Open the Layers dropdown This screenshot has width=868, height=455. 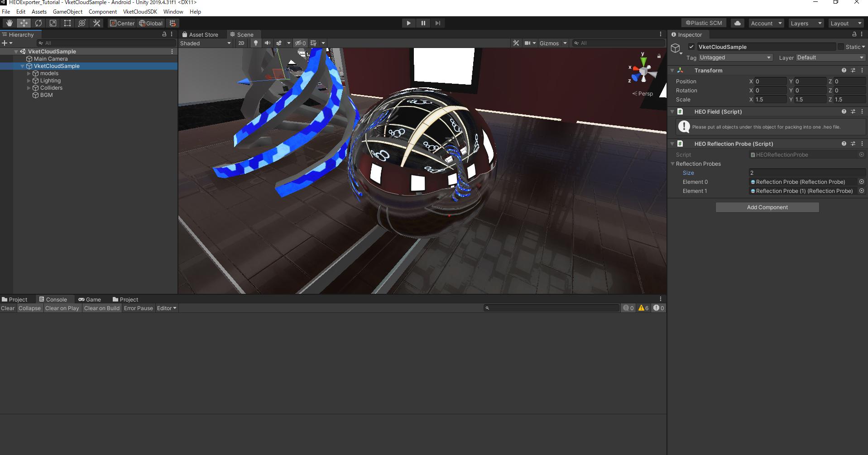pyautogui.click(x=805, y=23)
